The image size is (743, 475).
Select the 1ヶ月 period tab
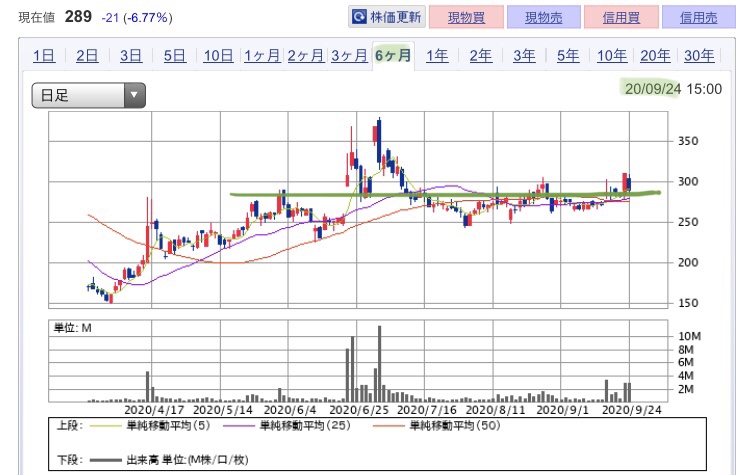pyautogui.click(x=262, y=56)
